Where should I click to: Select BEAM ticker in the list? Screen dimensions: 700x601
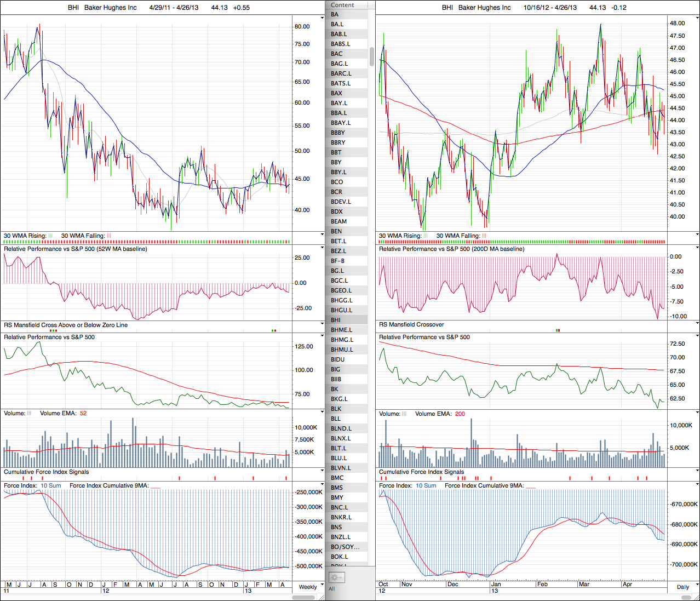338,221
